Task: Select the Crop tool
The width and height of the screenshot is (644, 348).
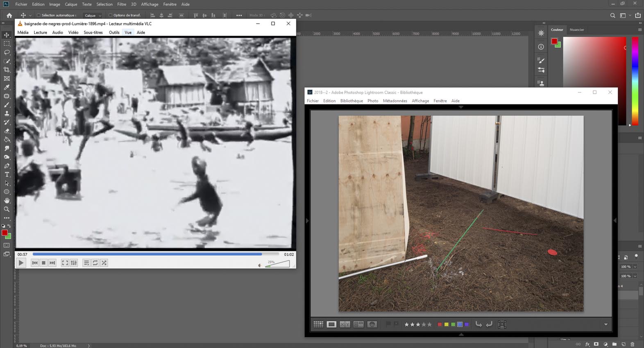Action: pos(7,70)
